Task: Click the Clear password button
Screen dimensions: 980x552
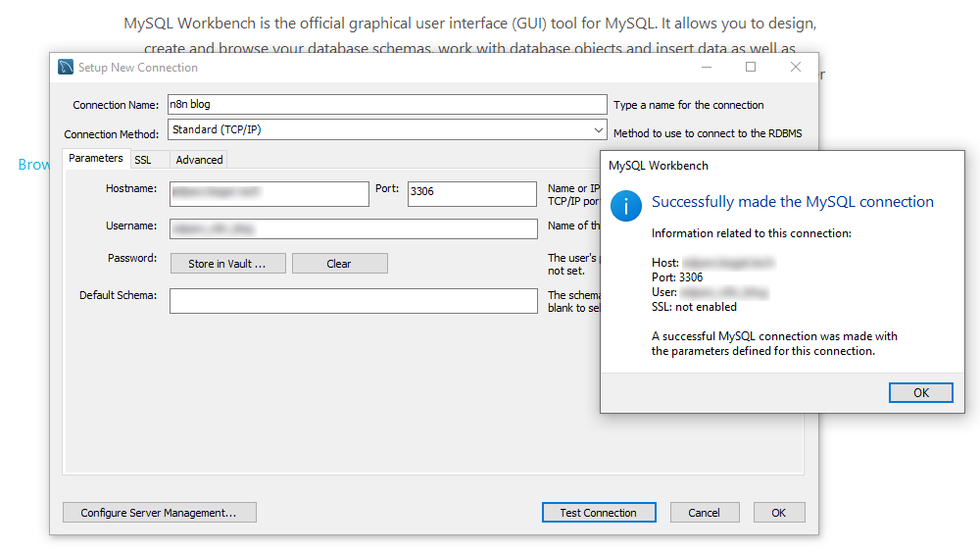Action: point(339,264)
